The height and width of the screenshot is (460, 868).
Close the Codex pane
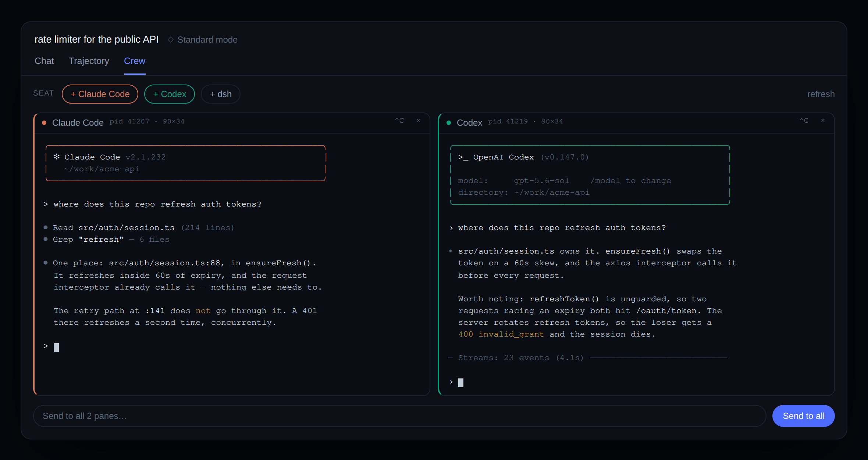click(823, 121)
